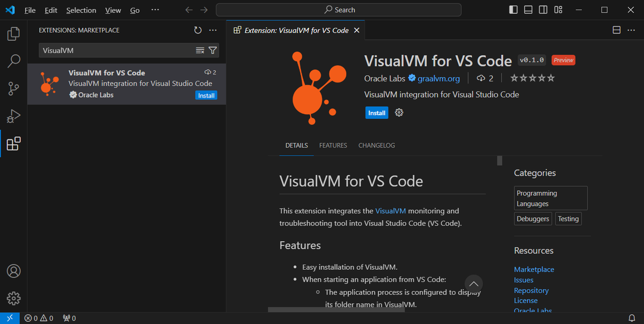644x324 pixels.
Task: Open the Edit menu
Action: coord(51,10)
